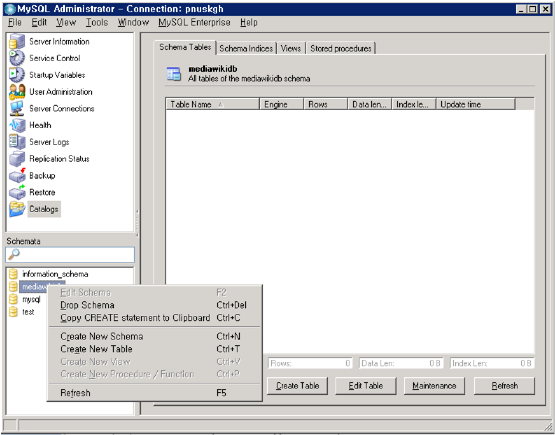Switch to the Schema Indices tab
The width and height of the screenshot is (555, 435).
coord(246,48)
